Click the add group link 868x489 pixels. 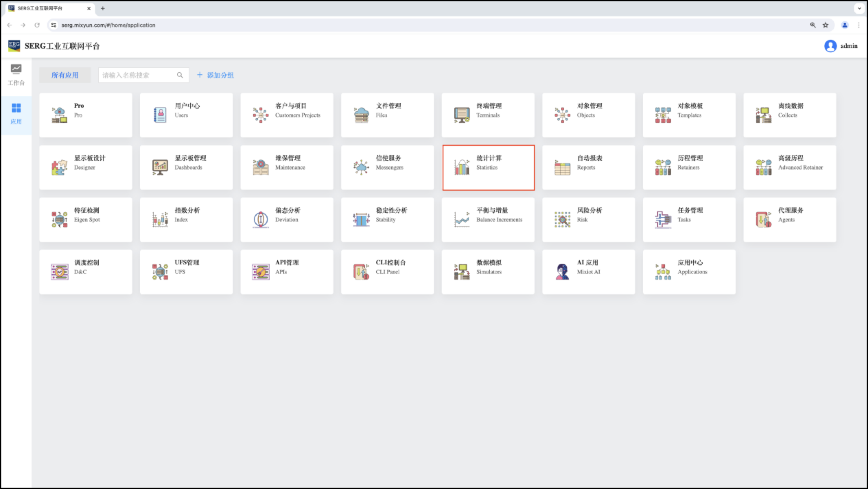215,75
